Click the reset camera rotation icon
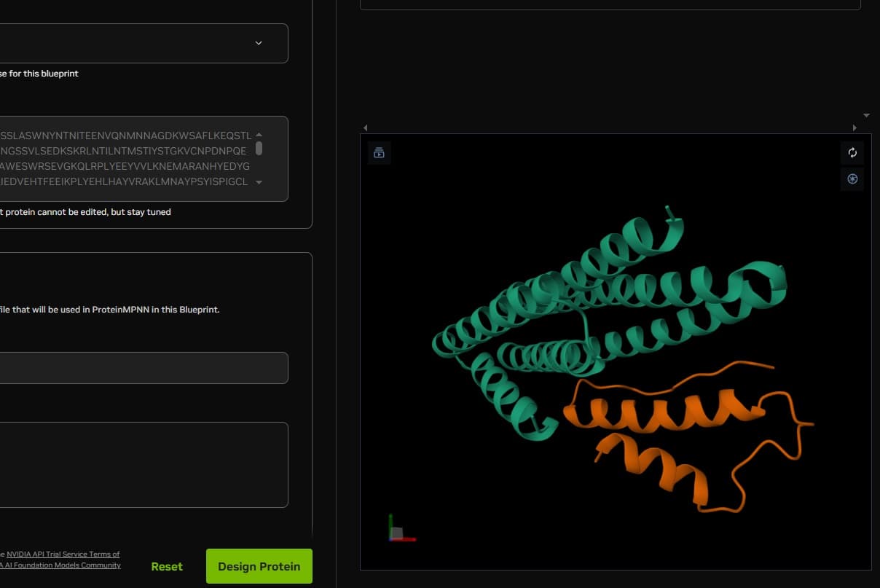The width and height of the screenshot is (880, 588). 852,153
